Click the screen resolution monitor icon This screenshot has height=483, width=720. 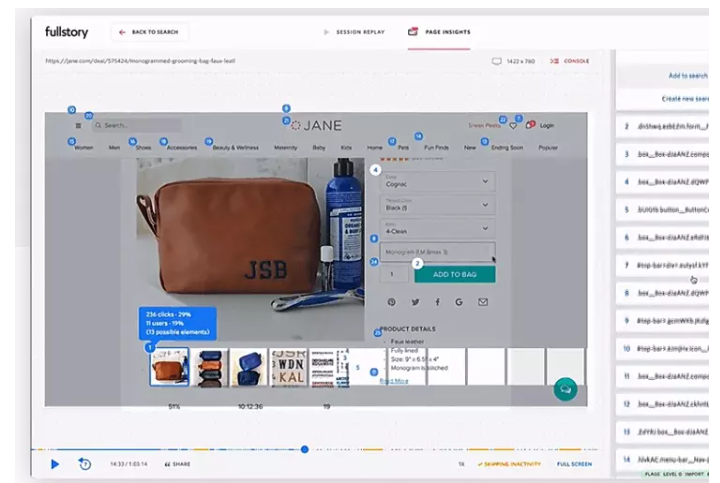click(496, 61)
